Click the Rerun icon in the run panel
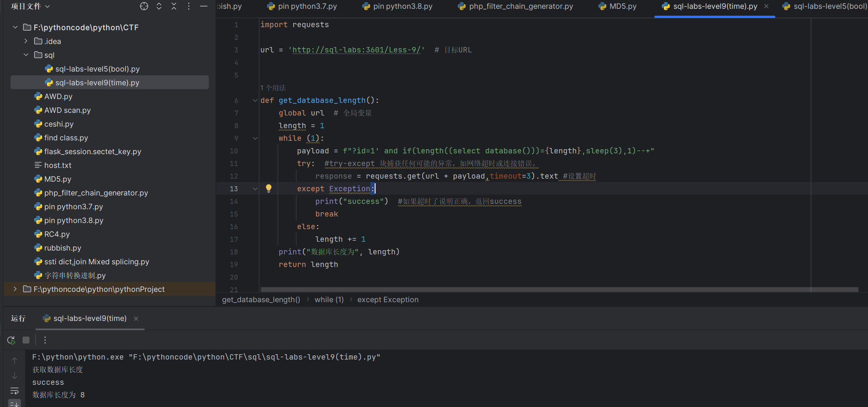Viewport: 868px width, 407px height. (x=11, y=340)
